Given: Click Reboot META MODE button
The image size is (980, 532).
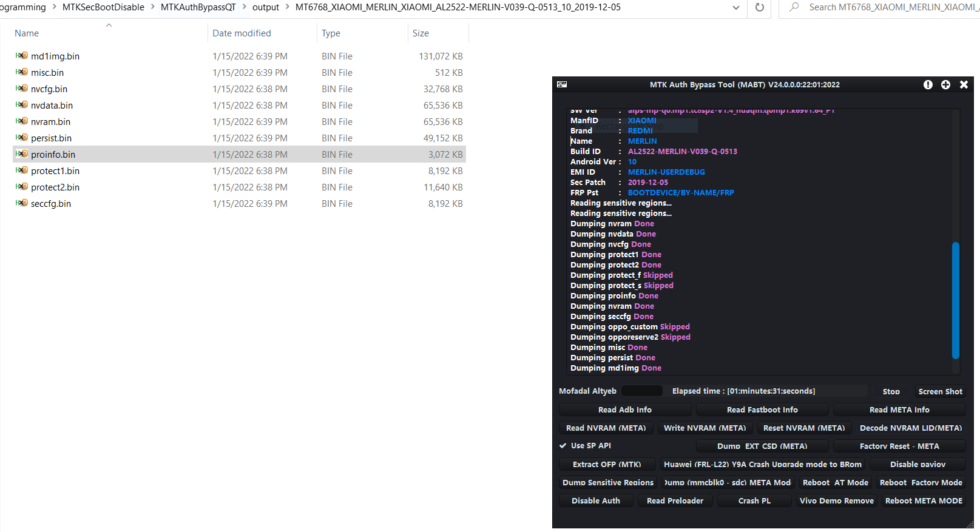Looking at the screenshot, I should pyautogui.click(x=924, y=501).
